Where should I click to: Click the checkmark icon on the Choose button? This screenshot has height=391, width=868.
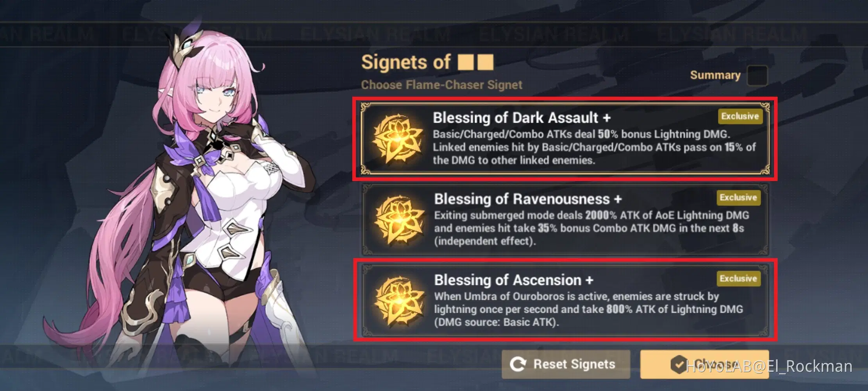pyautogui.click(x=679, y=364)
